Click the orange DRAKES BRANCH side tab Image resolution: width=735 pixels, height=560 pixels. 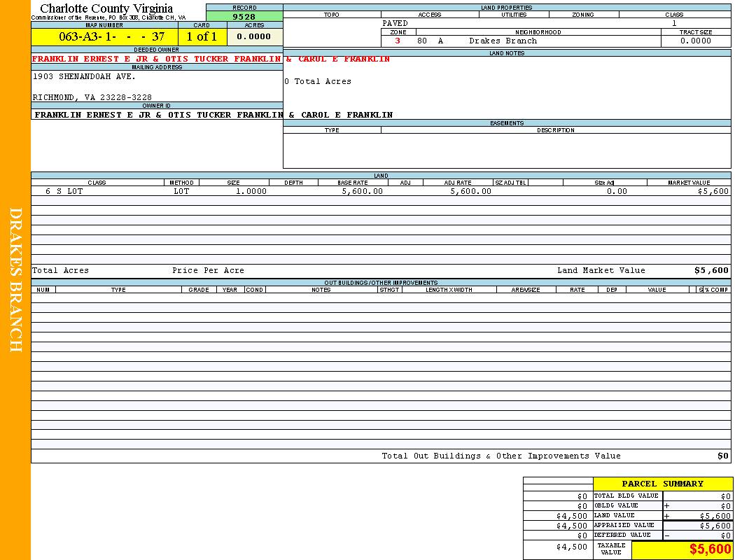(x=15, y=280)
